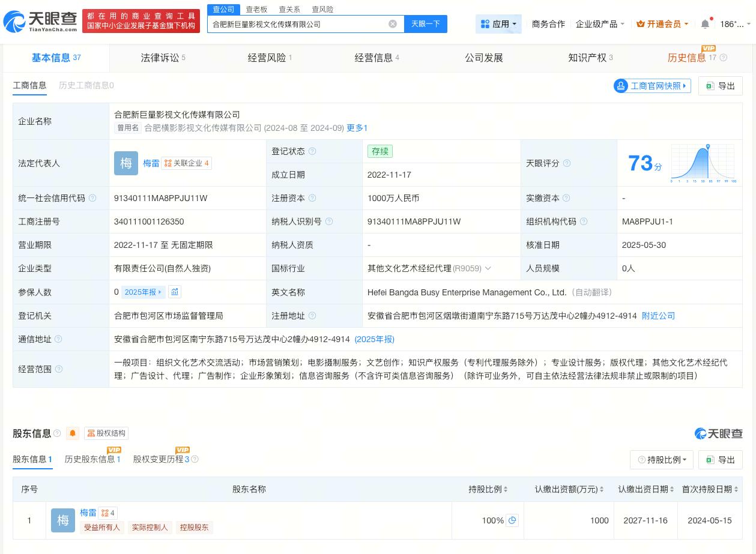Click the help icon beside 注册地址
756x554 pixels.
click(x=312, y=316)
